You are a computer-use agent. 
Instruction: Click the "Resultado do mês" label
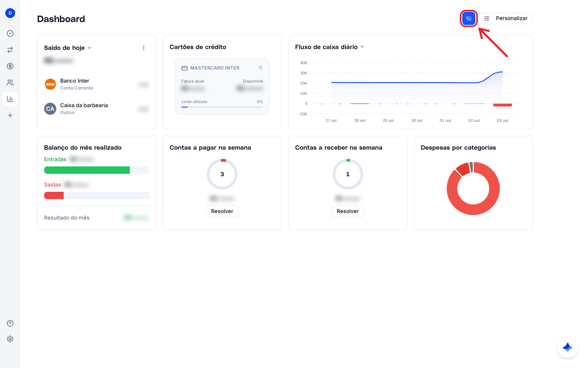67,218
